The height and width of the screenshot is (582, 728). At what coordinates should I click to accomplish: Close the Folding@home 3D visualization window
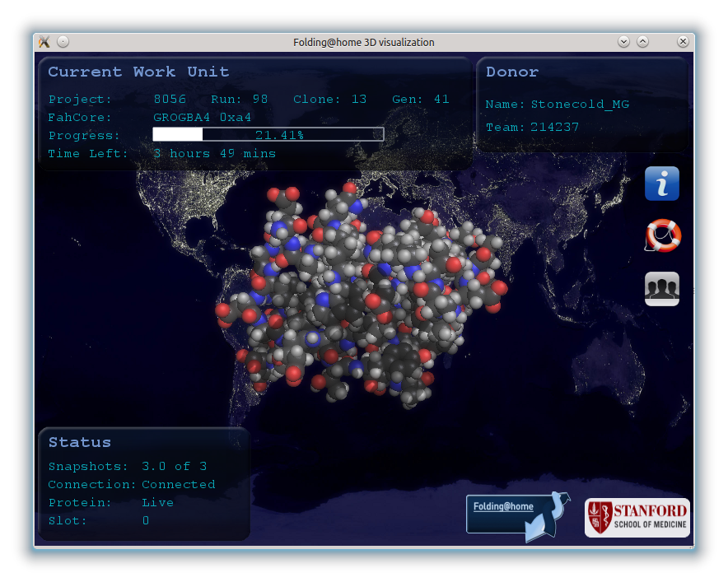click(683, 42)
